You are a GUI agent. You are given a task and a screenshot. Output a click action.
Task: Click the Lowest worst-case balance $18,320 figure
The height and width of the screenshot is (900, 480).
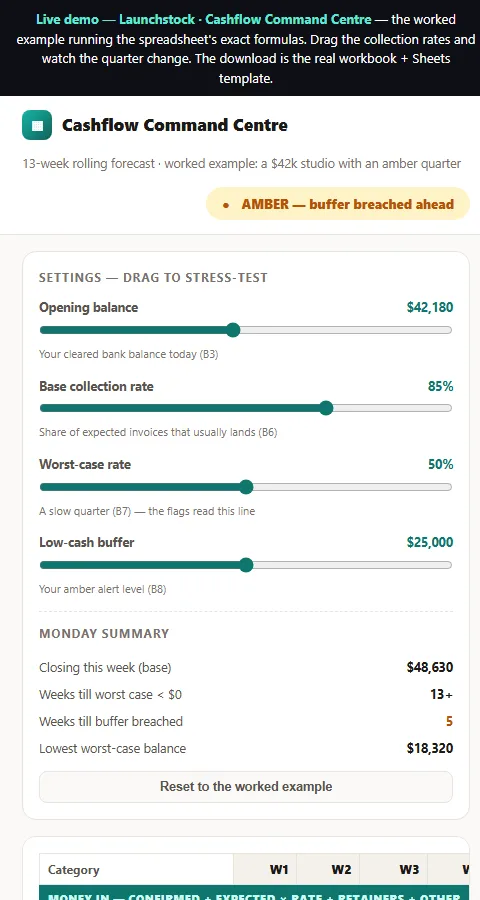[429, 748]
